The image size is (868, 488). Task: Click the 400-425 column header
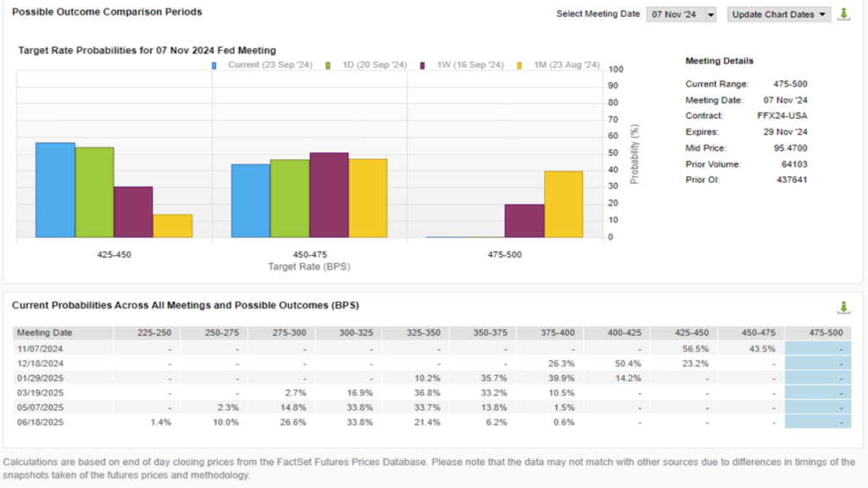(x=617, y=332)
